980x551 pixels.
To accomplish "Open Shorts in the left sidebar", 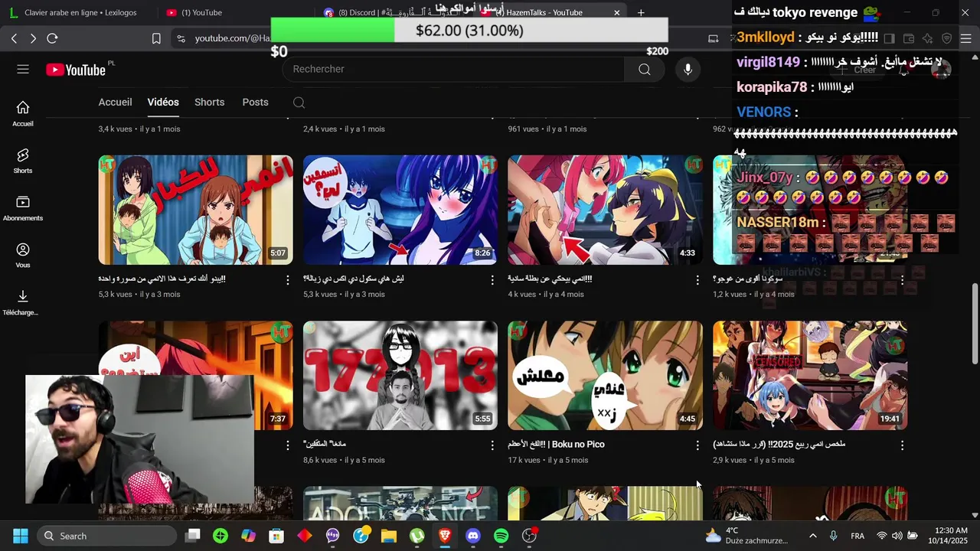I will point(23,161).
